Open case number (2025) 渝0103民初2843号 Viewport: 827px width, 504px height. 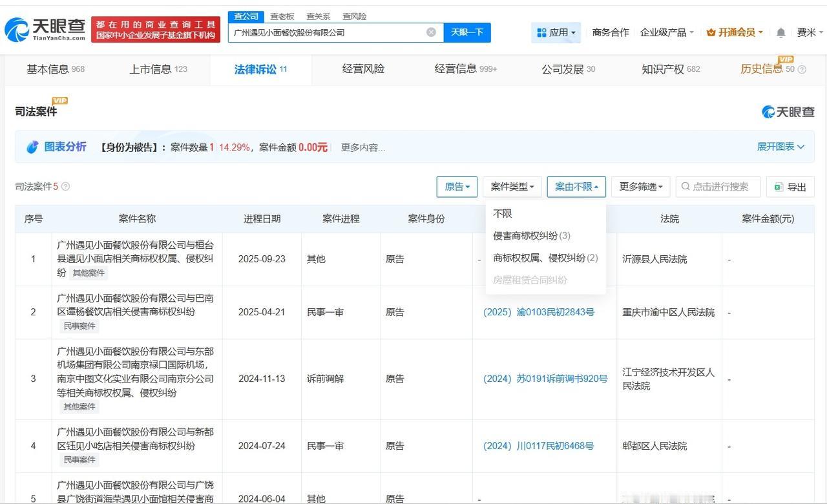click(x=539, y=312)
